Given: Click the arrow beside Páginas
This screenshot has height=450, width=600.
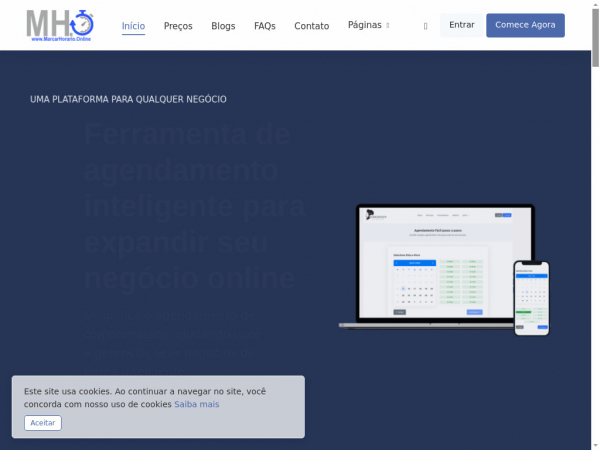Looking at the screenshot, I should point(388,25).
